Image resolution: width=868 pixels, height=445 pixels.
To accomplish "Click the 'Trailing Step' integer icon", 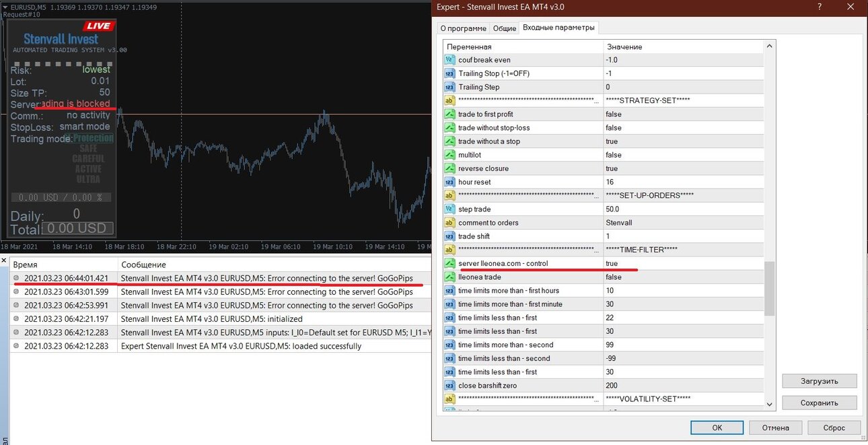I will coord(450,87).
